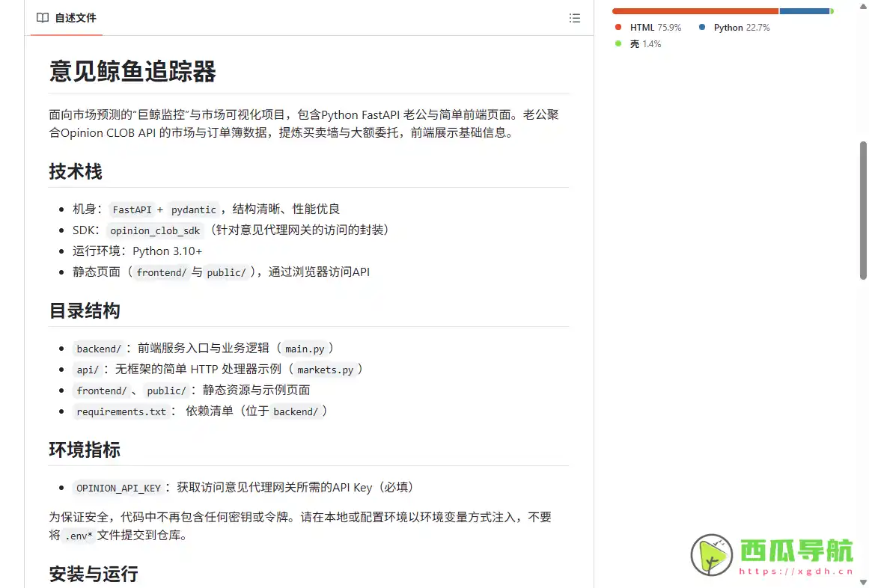Click the 环境指标 section heading

85,450
